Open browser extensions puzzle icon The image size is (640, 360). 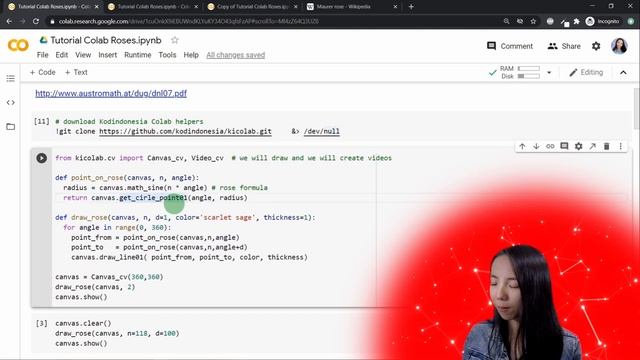click(576, 21)
